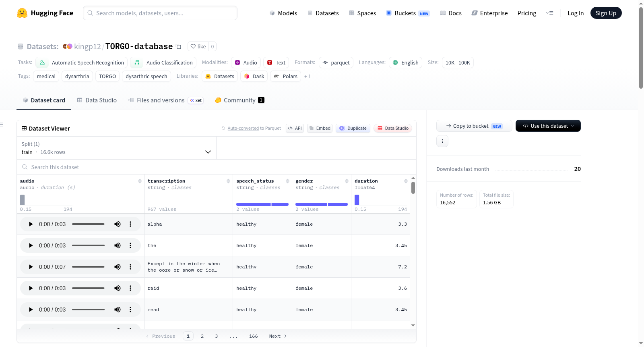This screenshot has height=347, width=644.
Task: Like the TORGO-database dataset
Action: point(198,46)
